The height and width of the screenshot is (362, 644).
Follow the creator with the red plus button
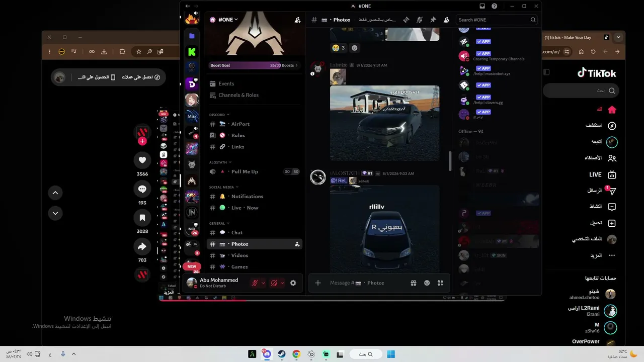pyautogui.click(x=142, y=141)
